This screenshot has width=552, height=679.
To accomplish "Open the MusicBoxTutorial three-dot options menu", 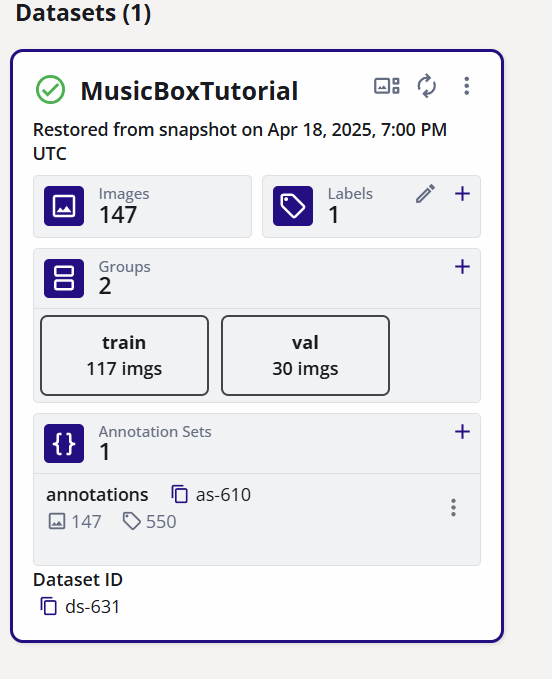I will (466, 86).
